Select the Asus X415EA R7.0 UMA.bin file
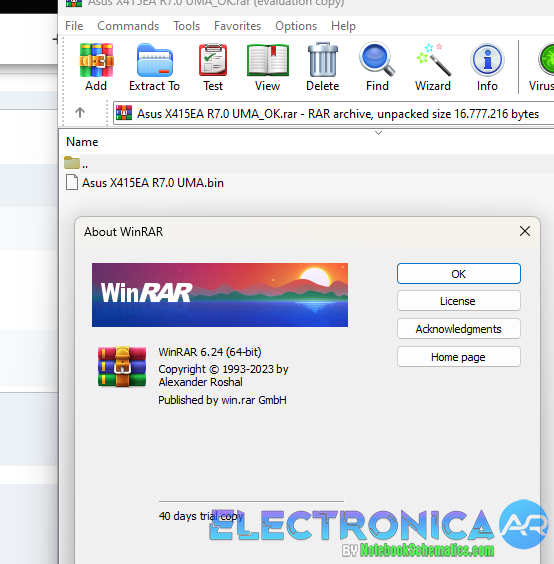 point(145,183)
